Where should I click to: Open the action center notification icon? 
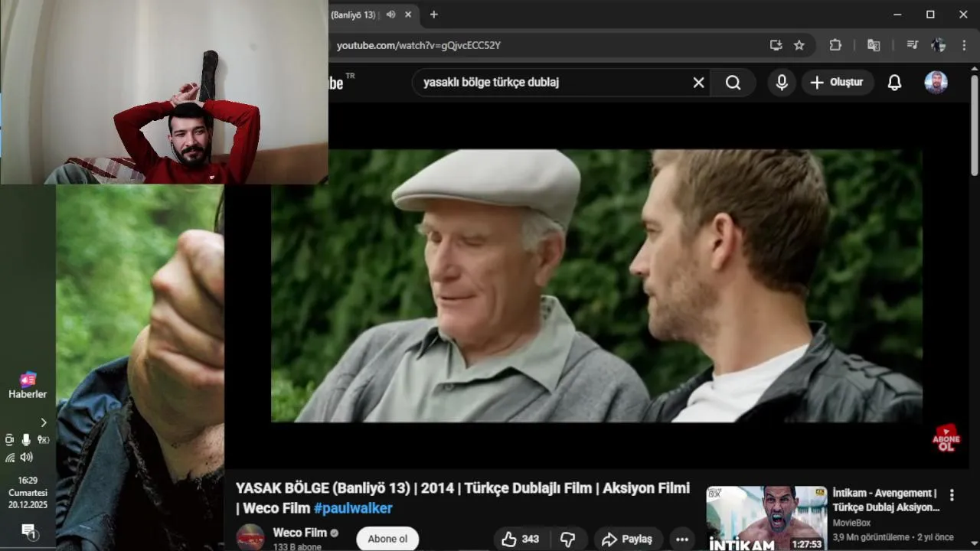[x=29, y=530]
